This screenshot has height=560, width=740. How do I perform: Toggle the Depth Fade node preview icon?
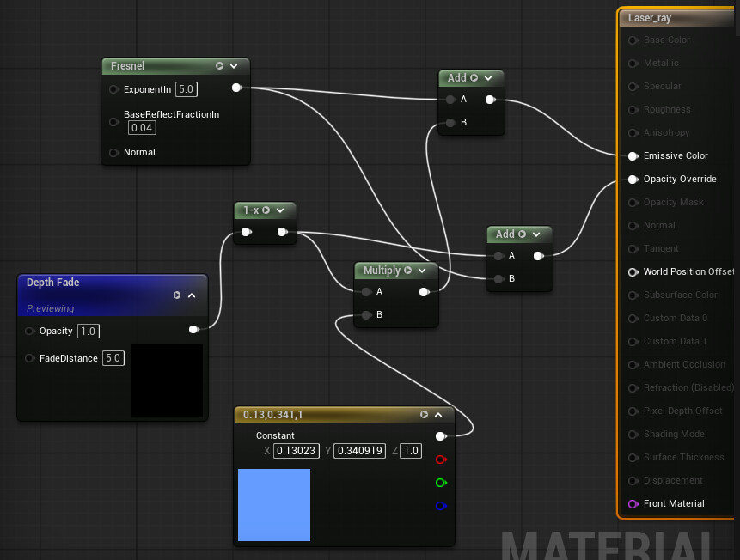[x=177, y=295]
